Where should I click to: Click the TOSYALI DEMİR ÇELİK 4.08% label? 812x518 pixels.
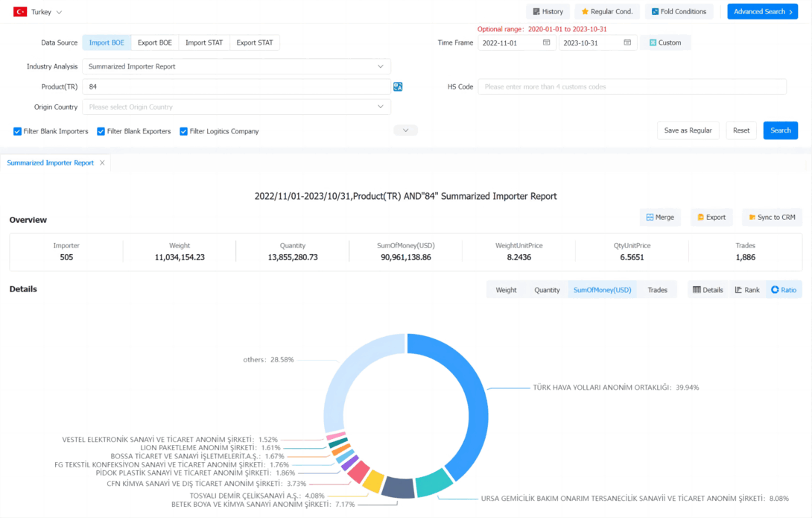pos(257,496)
